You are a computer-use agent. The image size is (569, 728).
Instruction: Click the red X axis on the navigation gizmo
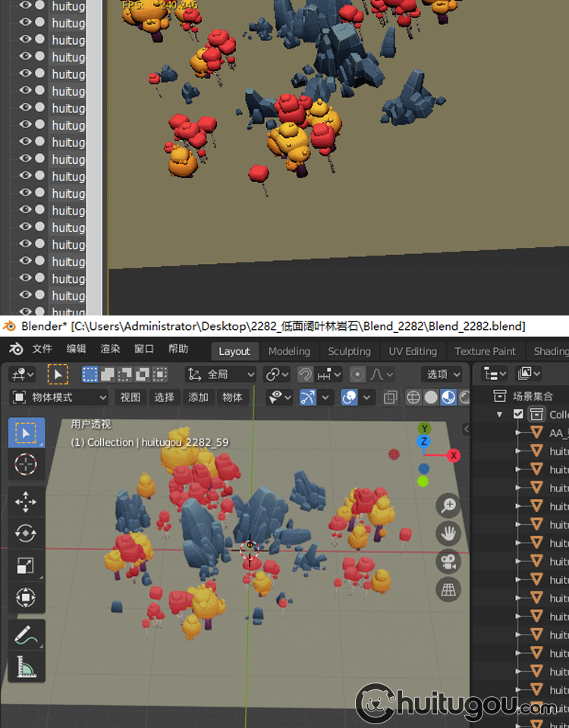(x=454, y=455)
